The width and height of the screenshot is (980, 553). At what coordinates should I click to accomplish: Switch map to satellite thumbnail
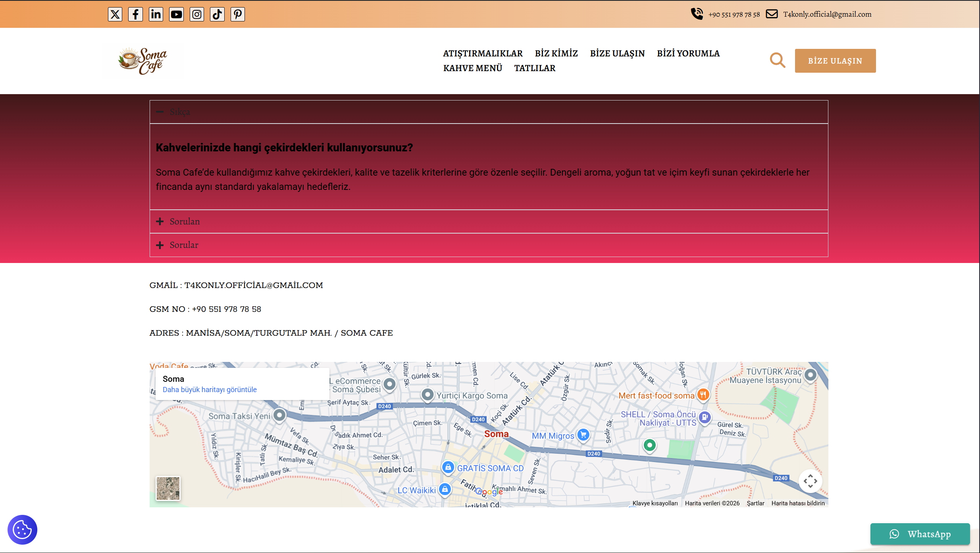(168, 488)
